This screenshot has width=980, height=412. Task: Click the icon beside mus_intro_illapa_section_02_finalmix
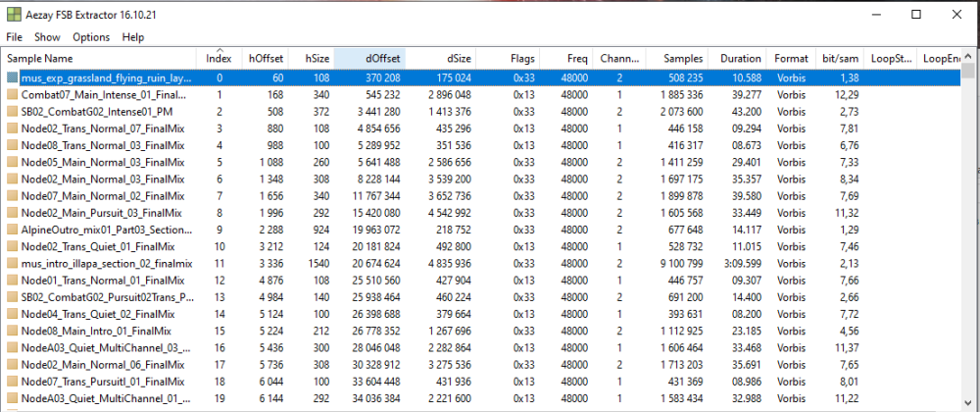click(12, 264)
